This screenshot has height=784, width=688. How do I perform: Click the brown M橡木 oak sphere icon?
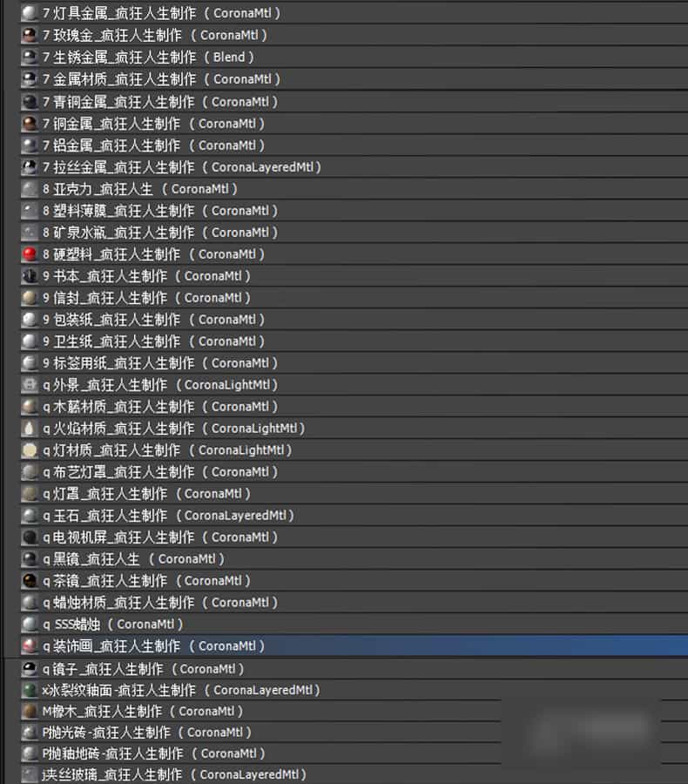point(30,711)
